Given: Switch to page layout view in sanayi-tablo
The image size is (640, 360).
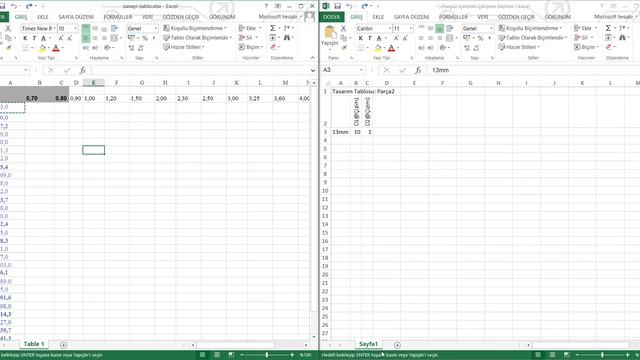Looking at the screenshot, I should pos(217,355).
